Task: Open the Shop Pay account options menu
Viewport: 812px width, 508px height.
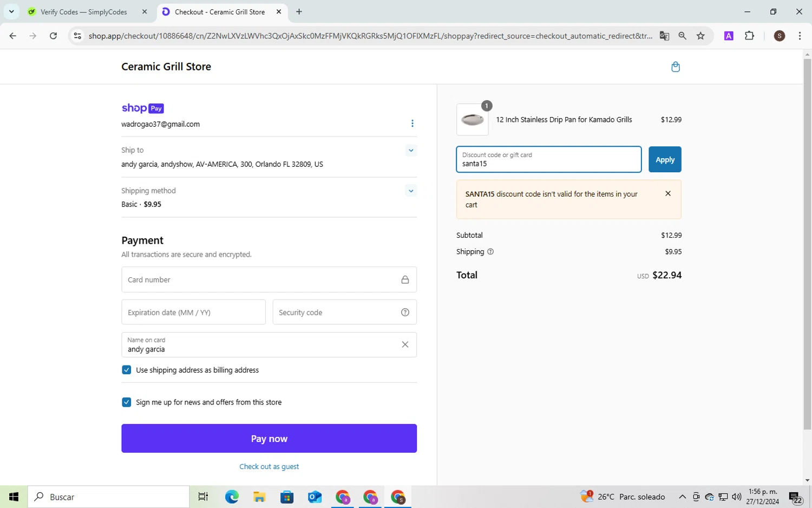Action: click(412, 123)
